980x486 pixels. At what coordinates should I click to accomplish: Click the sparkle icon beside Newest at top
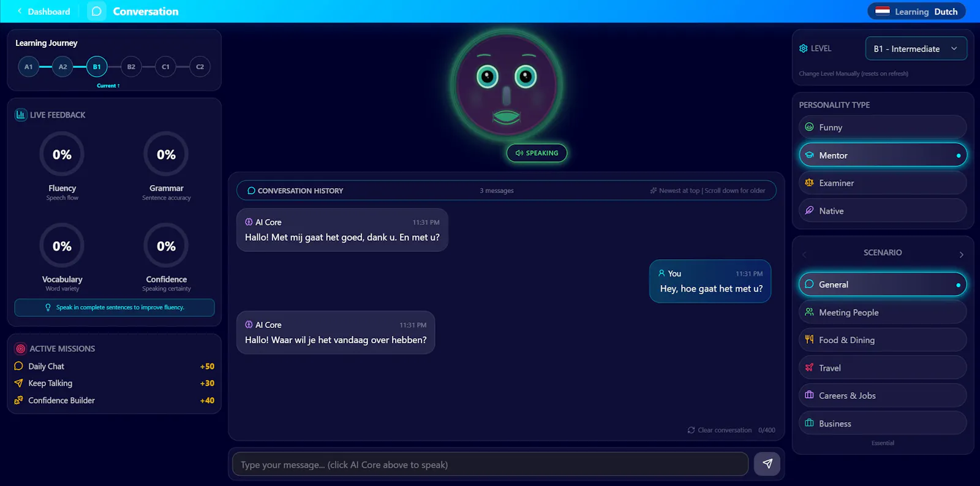click(x=654, y=191)
